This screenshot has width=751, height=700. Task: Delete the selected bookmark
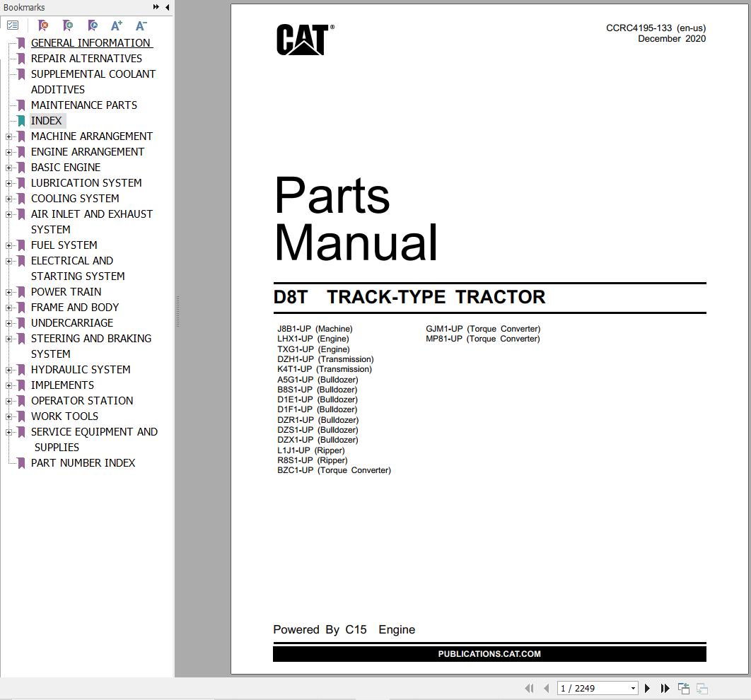click(x=42, y=25)
